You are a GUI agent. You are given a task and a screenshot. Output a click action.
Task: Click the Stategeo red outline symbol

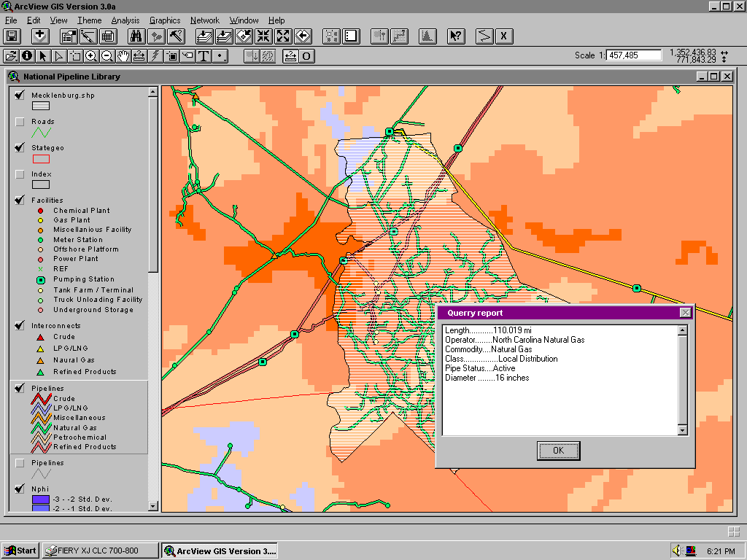tap(41, 159)
